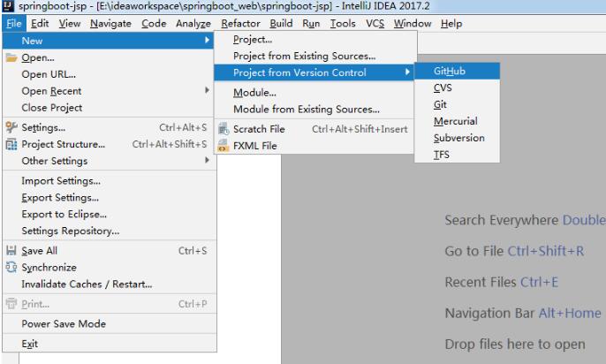Choose Synchronize

[x=108, y=268]
